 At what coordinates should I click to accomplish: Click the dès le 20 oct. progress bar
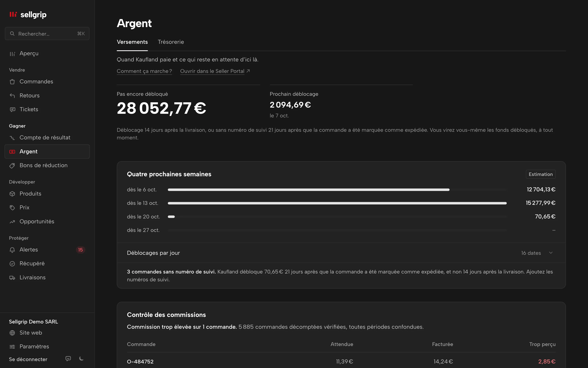point(337,217)
